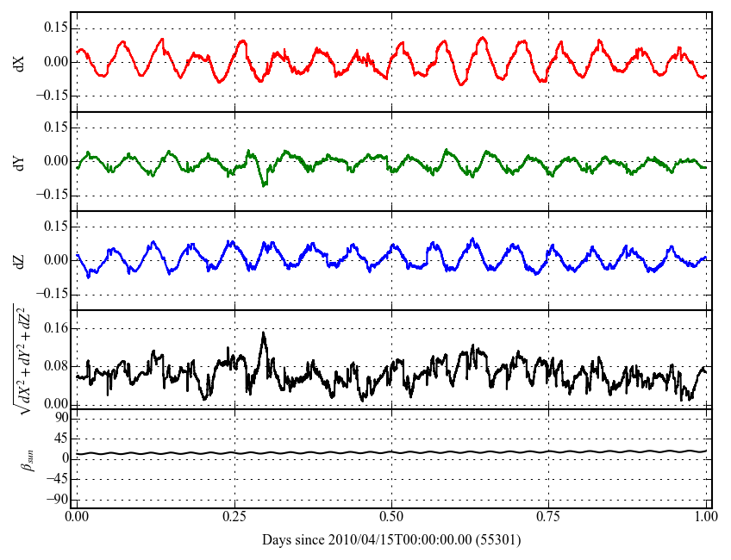Click the tallest peak of the black curve

pos(264,333)
